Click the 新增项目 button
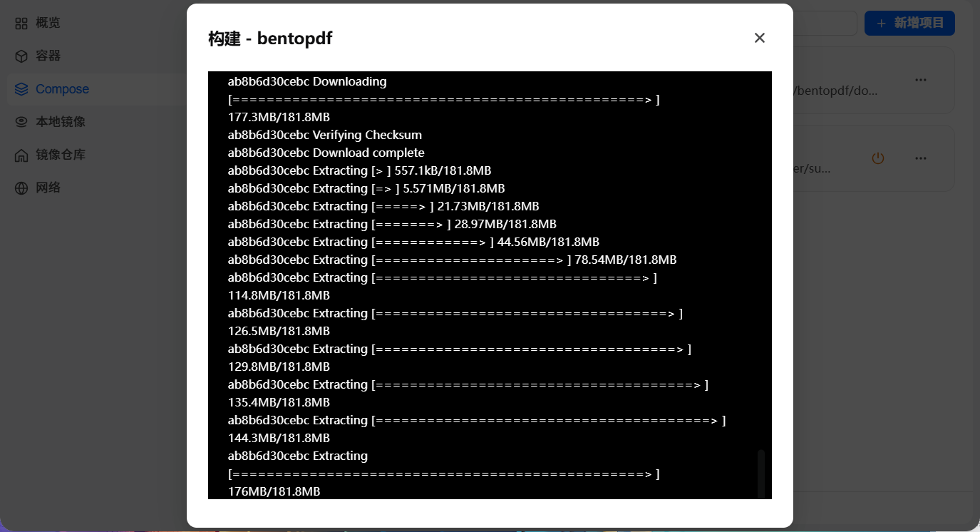 click(909, 24)
